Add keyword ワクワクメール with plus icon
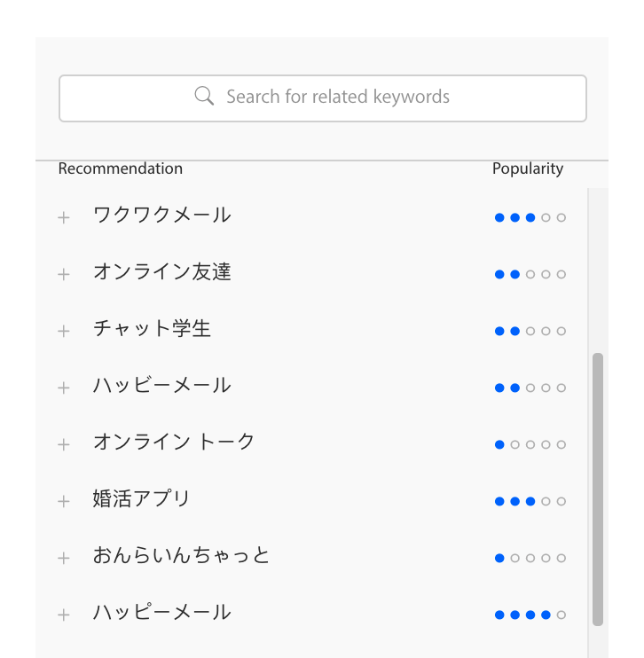644x658 pixels. click(64, 218)
